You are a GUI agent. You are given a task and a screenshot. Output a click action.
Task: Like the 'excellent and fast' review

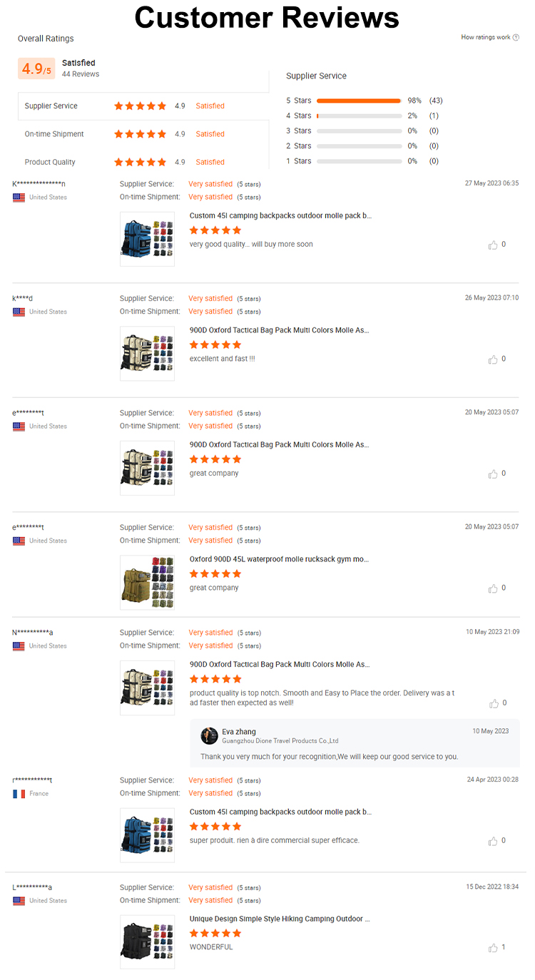point(493,359)
